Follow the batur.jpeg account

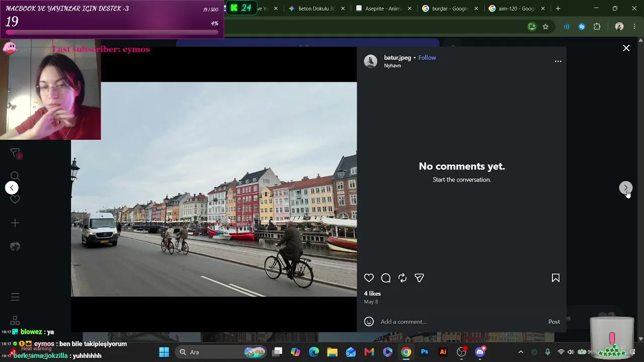(x=427, y=58)
